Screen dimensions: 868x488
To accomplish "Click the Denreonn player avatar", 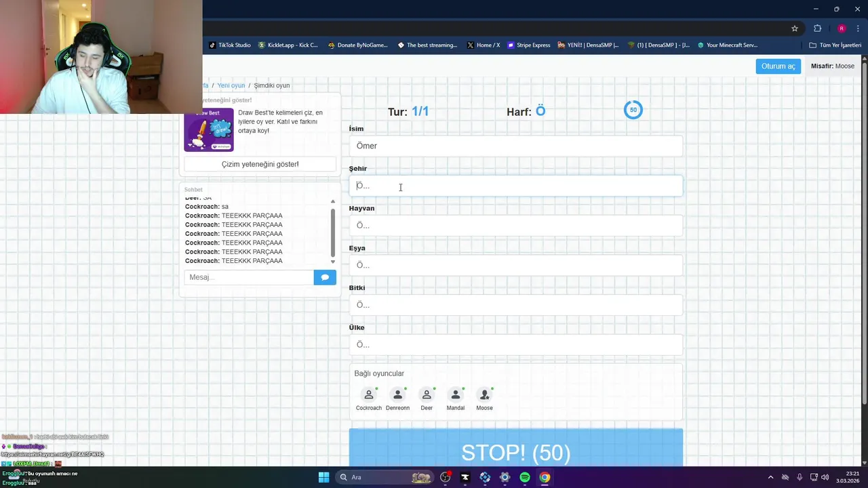I will (x=397, y=394).
